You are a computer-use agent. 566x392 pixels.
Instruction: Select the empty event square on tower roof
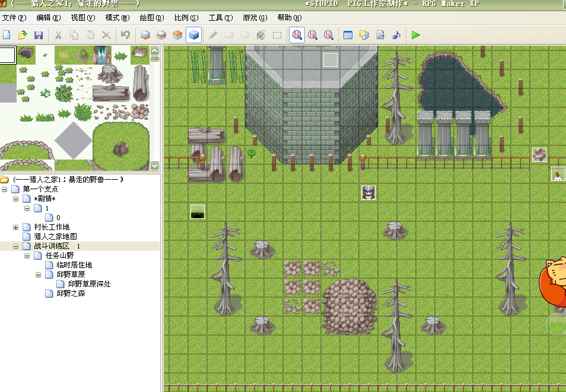pos(330,59)
